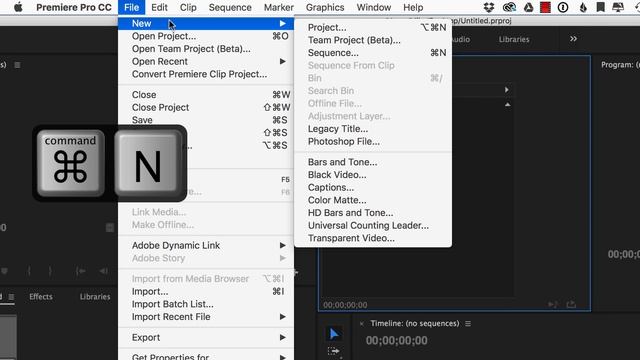This screenshot has width=640, height=360.
Task: Switch to Libraries workspace tab
Action: click(x=514, y=39)
